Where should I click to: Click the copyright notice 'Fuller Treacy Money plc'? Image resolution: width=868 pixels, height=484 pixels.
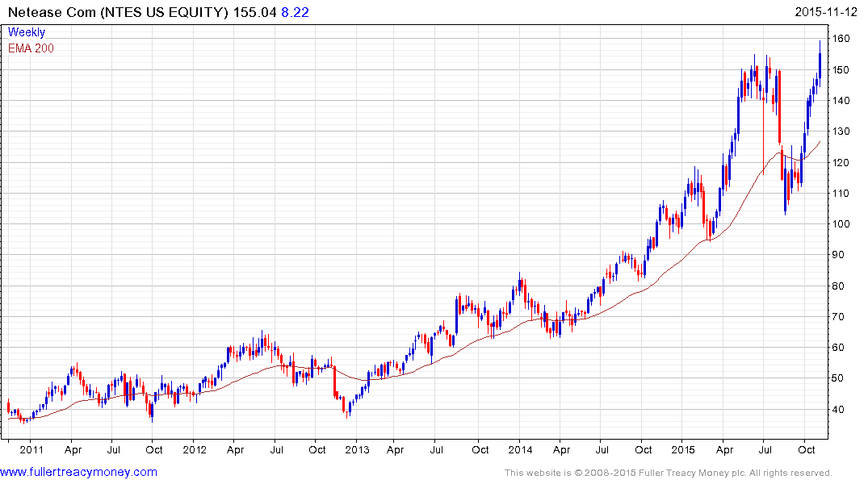(x=692, y=473)
